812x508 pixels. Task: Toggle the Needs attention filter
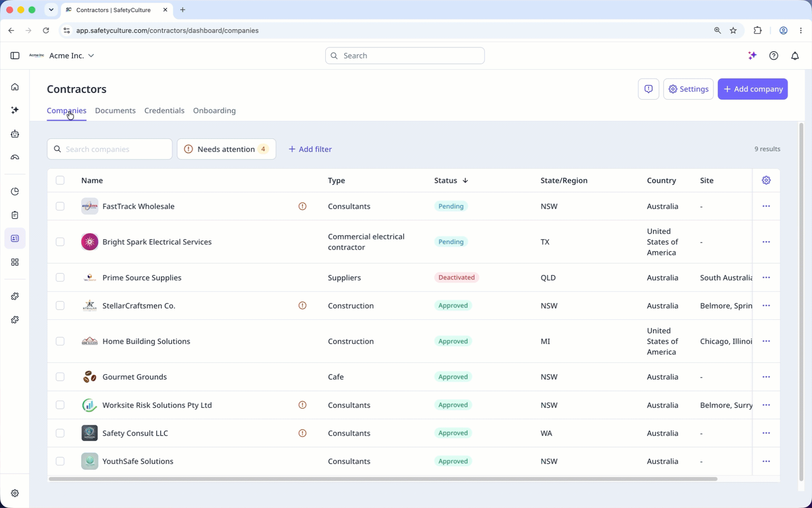coord(226,149)
